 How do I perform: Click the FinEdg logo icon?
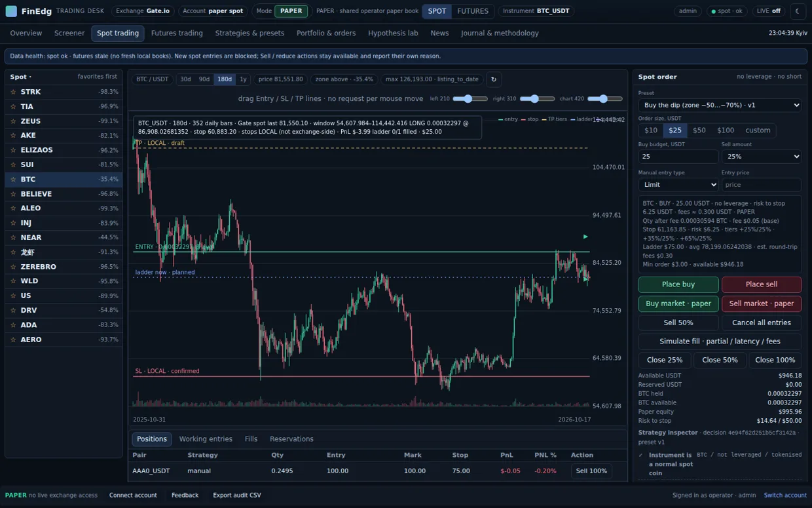[11, 11]
